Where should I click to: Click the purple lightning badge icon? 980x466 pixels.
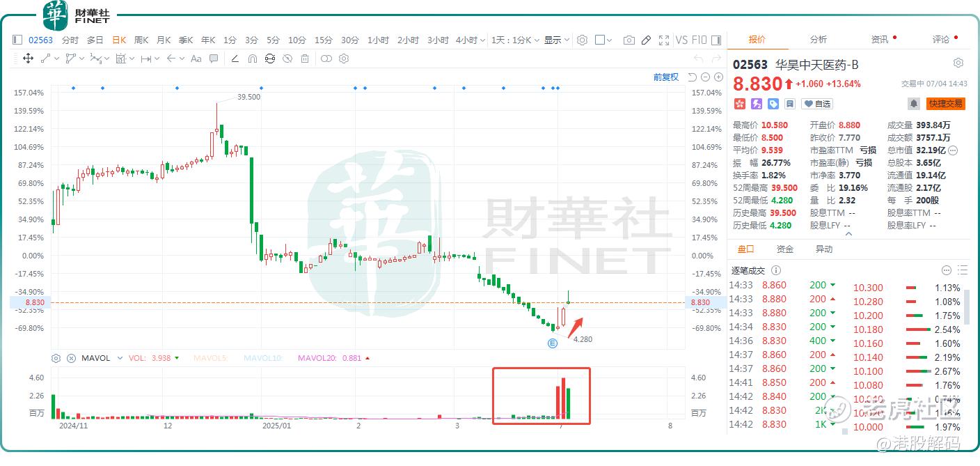click(757, 104)
